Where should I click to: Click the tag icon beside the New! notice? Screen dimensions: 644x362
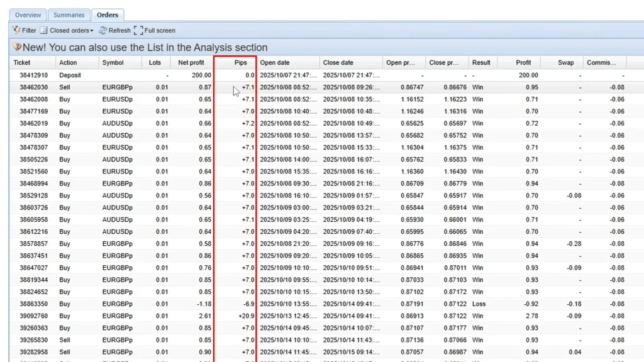pyautogui.click(x=17, y=47)
